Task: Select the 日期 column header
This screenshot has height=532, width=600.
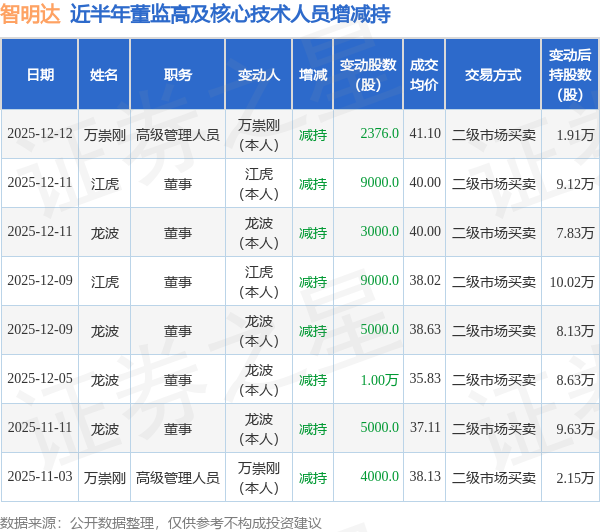Action: click(40, 75)
